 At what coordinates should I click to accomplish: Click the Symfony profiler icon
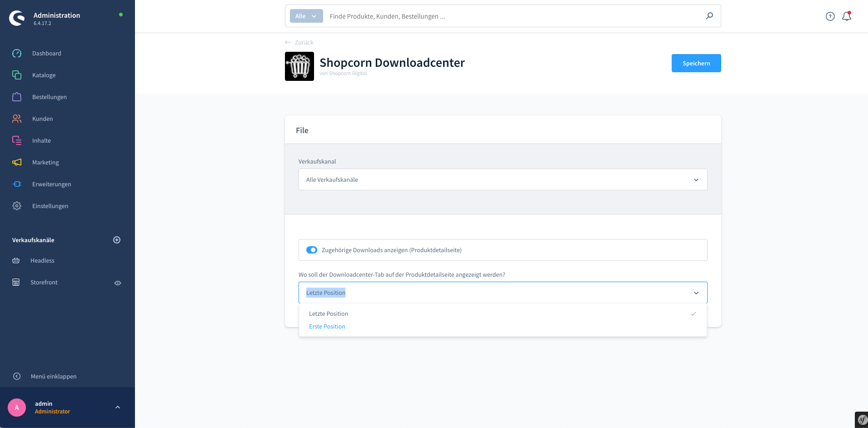point(862,420)
